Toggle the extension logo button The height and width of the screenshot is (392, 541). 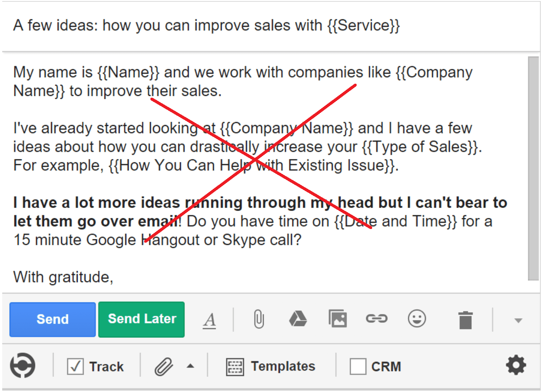click(x=22, y=365)
